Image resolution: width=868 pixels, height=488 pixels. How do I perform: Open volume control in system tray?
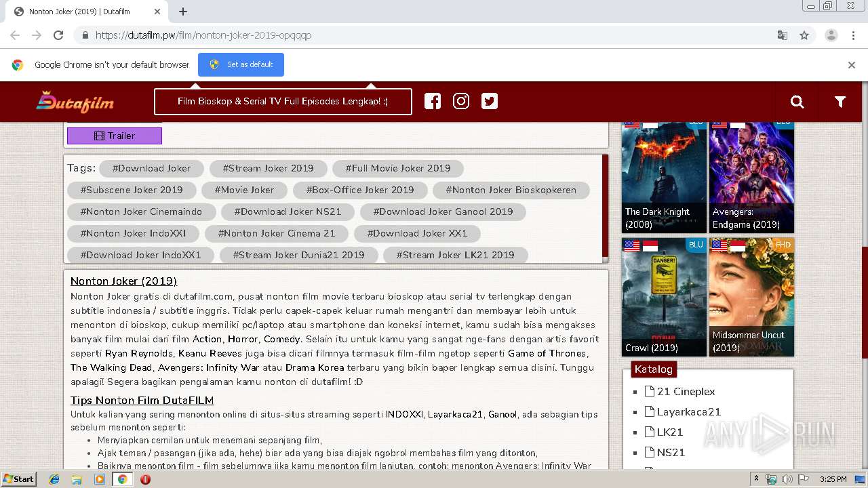787,479
